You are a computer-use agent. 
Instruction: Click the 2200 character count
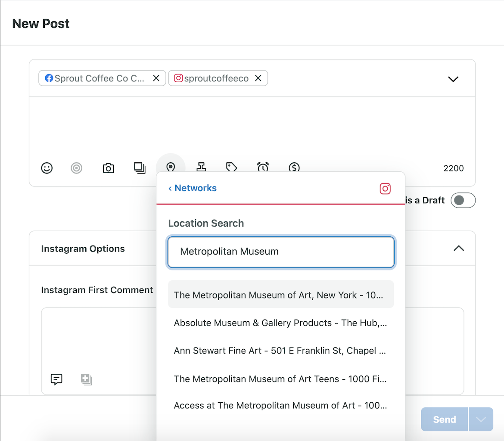[x=454, y=168]
